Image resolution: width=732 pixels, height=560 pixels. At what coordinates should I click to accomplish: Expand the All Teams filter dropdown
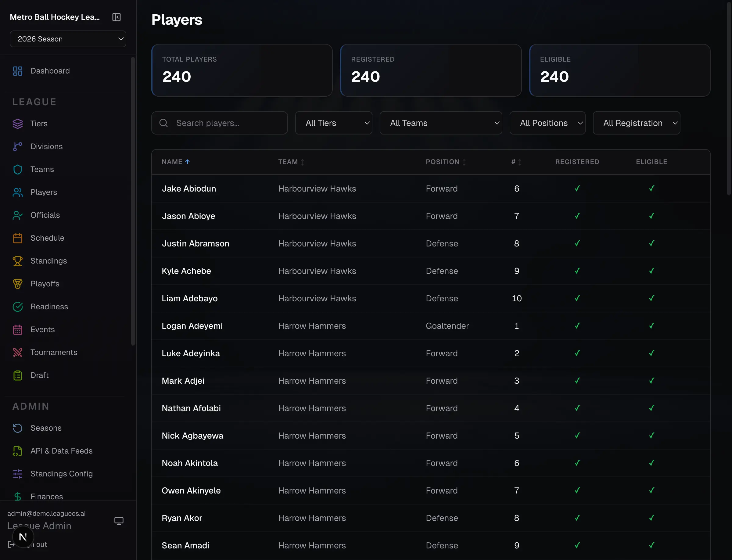point(441,123)
